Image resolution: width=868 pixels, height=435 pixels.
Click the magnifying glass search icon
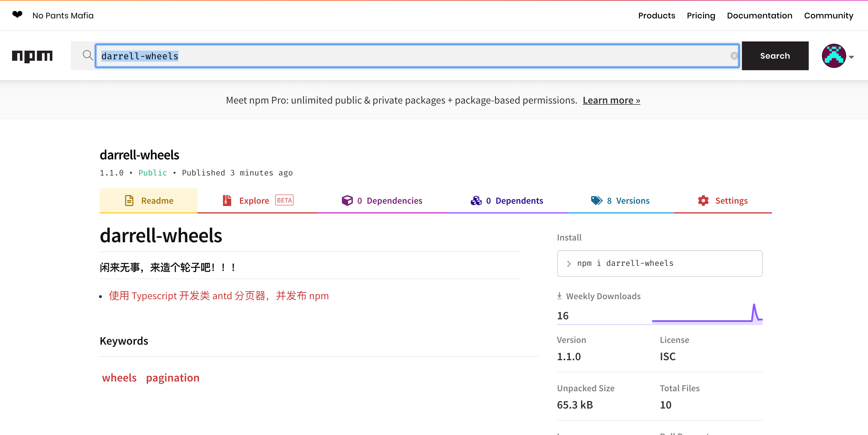point(87,55)
